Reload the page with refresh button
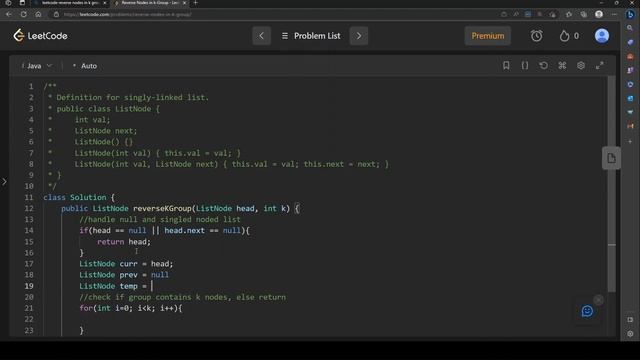Viewport: 640px width, 360px height. [24, 14]
